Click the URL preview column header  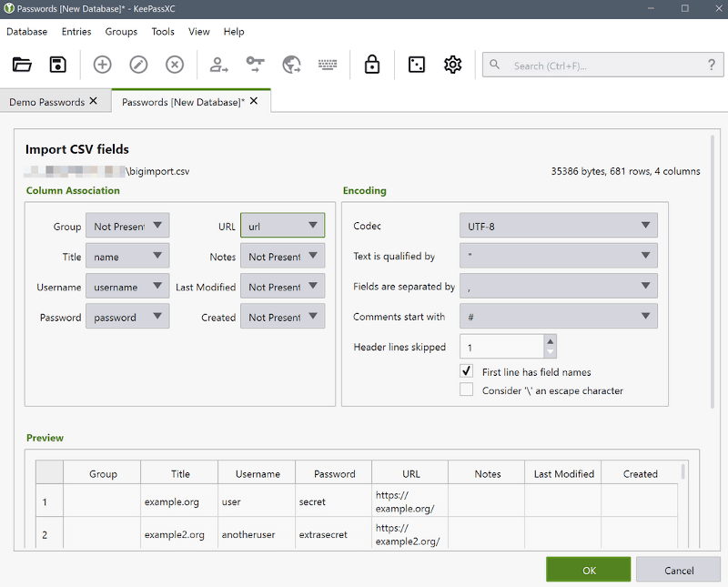point(410,473)
